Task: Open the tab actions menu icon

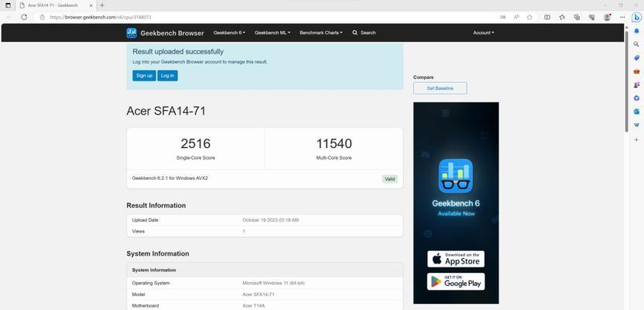Action: point(8,5)
